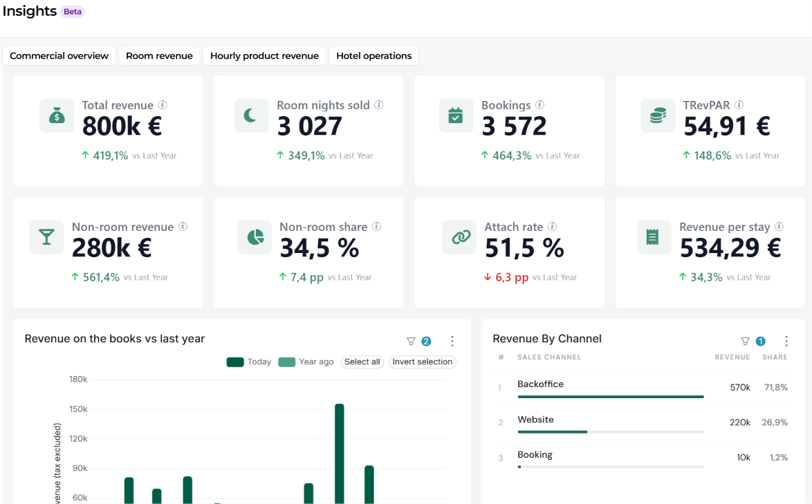812x504 pixels.
Task: Click the Revenue per stay receipt icon
Action: pos(654,238)
